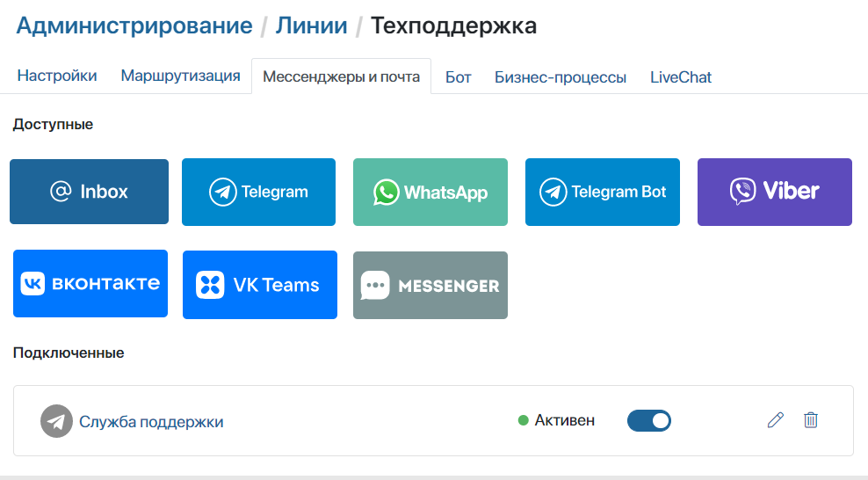868x480 pixels.
Task: Click the Активен status label
Action: pos(564,420)
